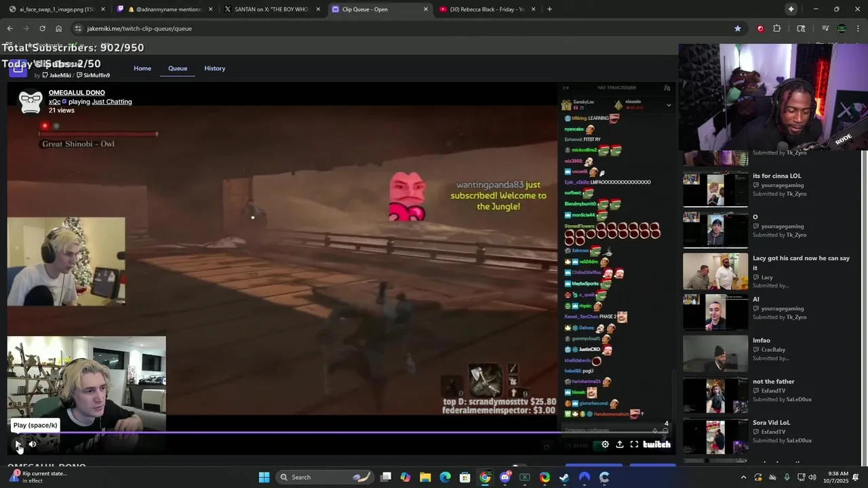Expand the chat gift leaderboard chevron
Image resolution: width=868 pixels, height=488 pixels.
click(669, 105)
